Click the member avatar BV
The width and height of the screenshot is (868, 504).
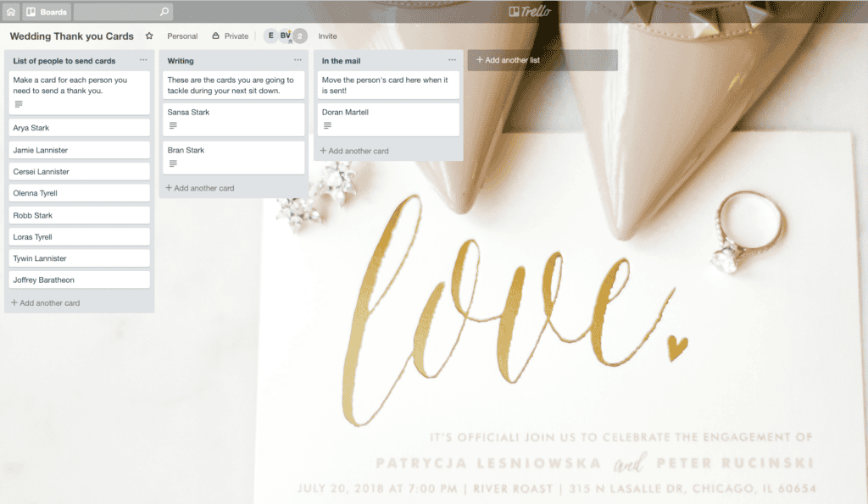pos(285,36)
